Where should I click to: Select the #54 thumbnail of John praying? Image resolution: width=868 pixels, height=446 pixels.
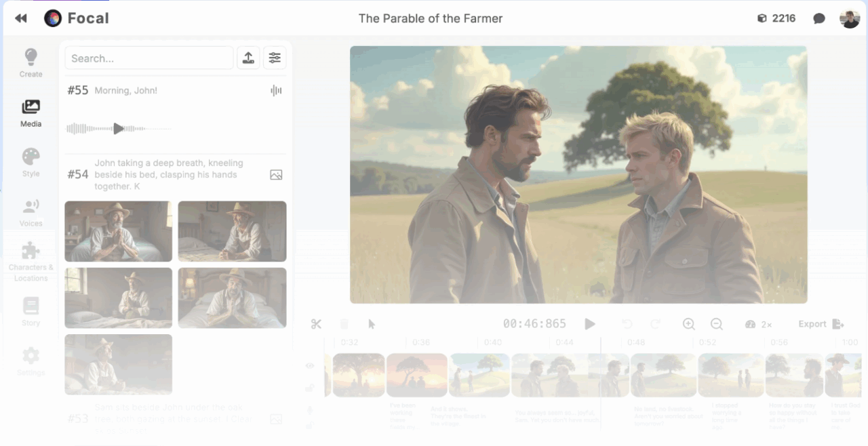click(118, 231)
